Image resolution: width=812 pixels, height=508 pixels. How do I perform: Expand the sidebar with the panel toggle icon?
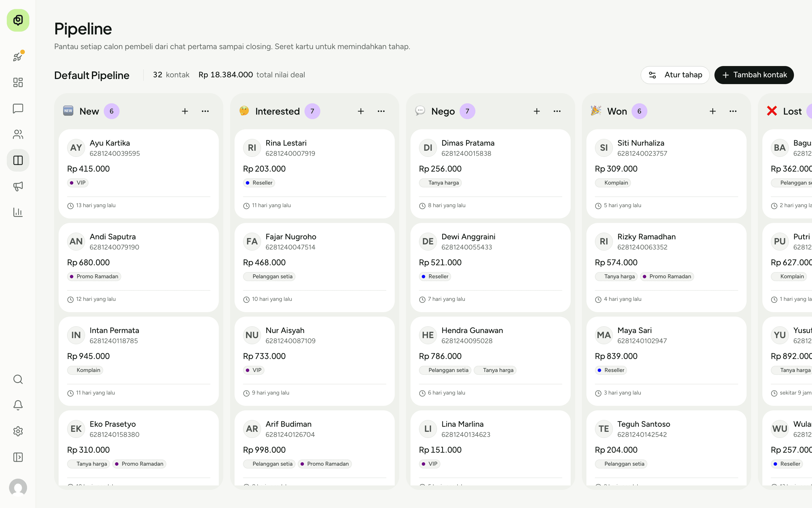coord(18,457)
